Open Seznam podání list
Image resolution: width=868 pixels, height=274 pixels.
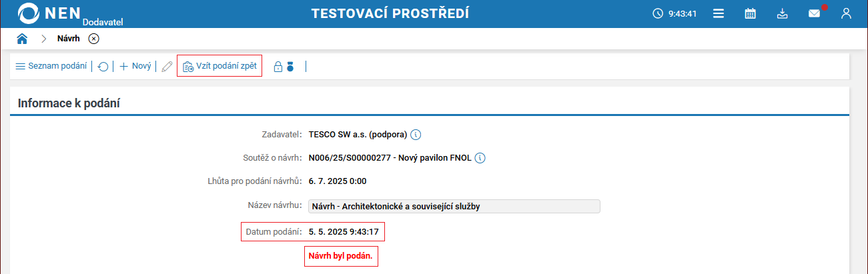tap(51, 66)
